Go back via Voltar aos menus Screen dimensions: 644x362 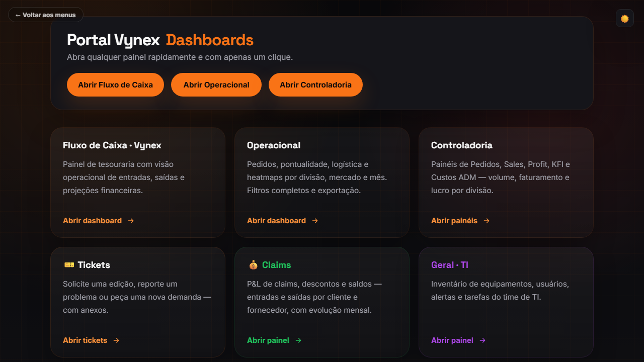coord(46,15)
